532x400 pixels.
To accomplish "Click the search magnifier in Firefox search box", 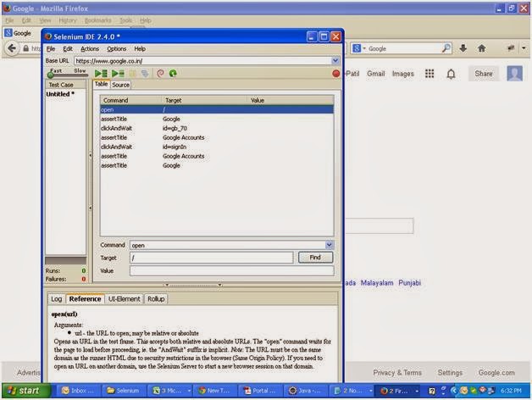I will click(x=446, y=48).
